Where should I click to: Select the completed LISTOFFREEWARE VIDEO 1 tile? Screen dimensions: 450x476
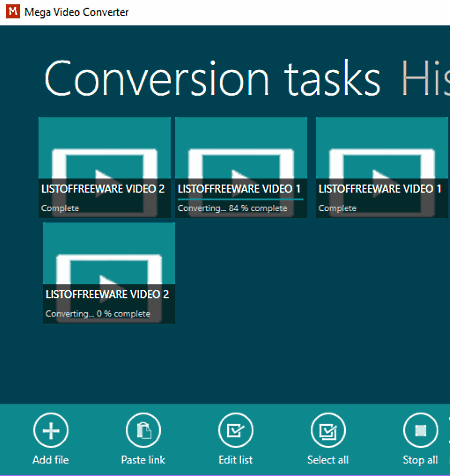point(382,167)
